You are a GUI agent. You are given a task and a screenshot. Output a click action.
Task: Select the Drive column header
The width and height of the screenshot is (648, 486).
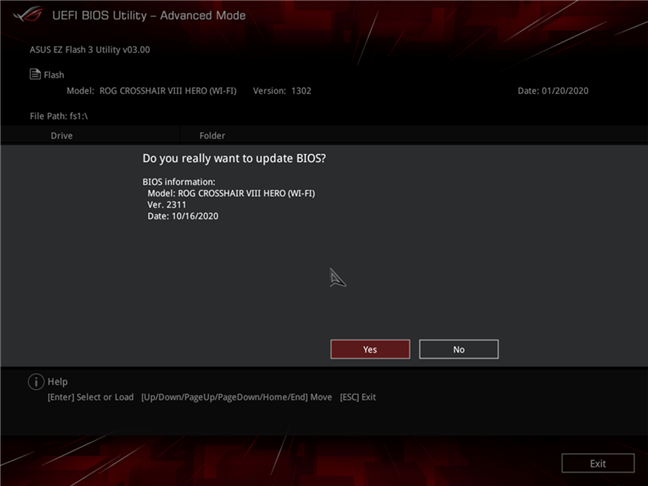(62, 136)
